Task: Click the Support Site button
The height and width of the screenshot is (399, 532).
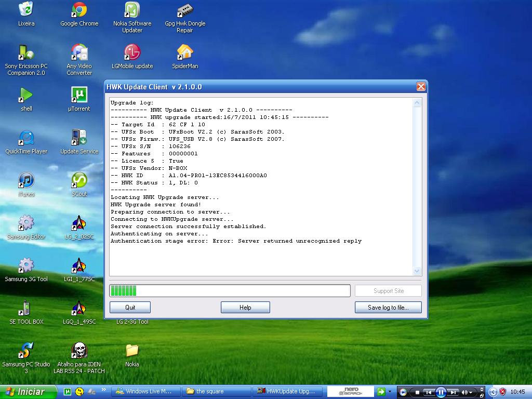Action: pos(388,291)
